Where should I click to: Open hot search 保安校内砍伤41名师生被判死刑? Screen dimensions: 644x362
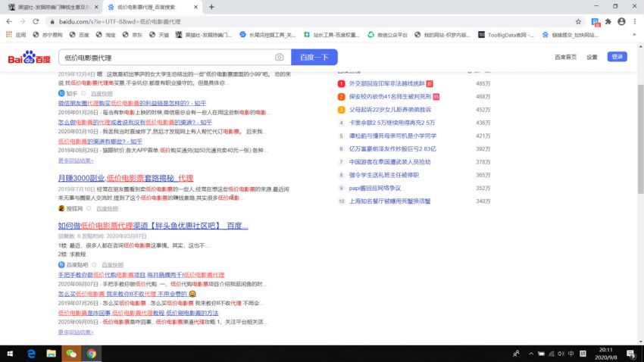click(389, 96)
